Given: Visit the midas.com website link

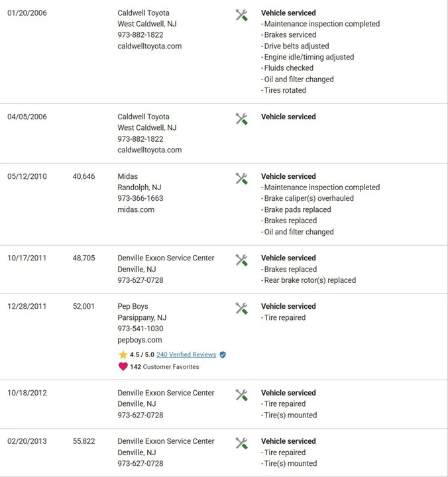Looking at the screenshot, I should point(136,209).
